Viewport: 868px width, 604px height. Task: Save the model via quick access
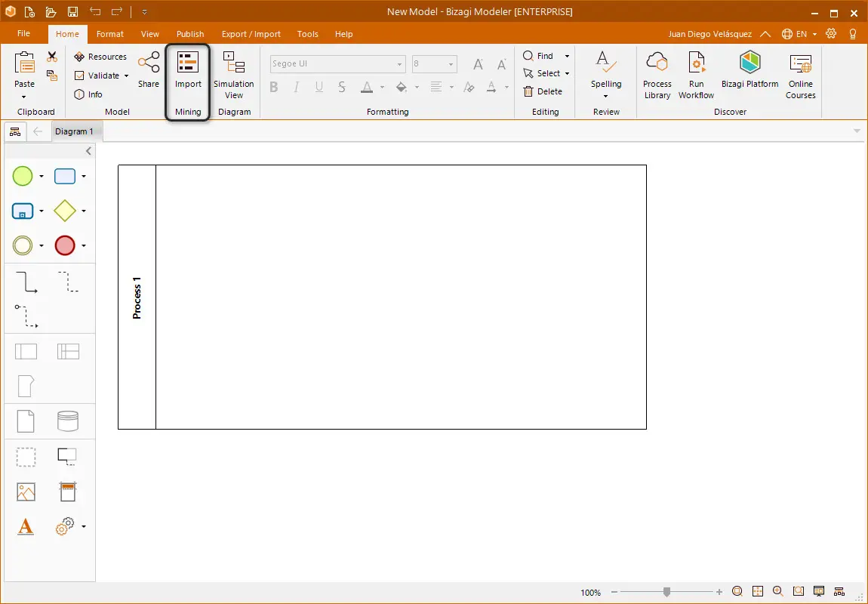tap(72, 11)
